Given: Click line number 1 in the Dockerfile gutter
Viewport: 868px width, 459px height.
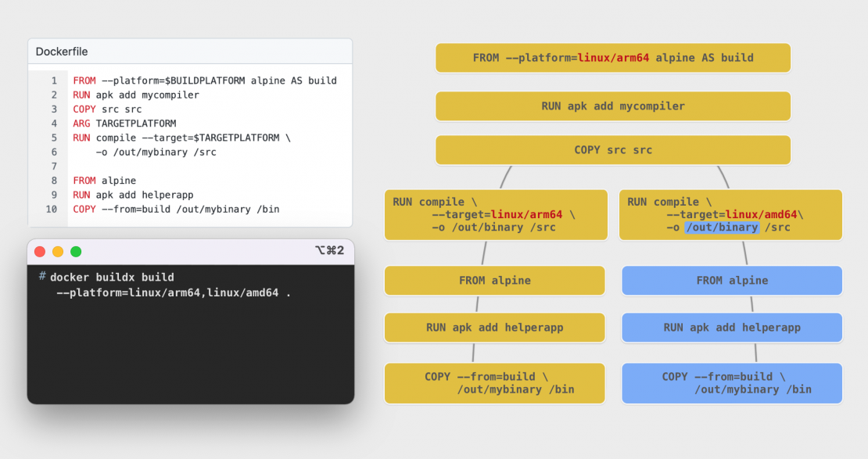Looking at the screenshot, I should tap(54, 81).
